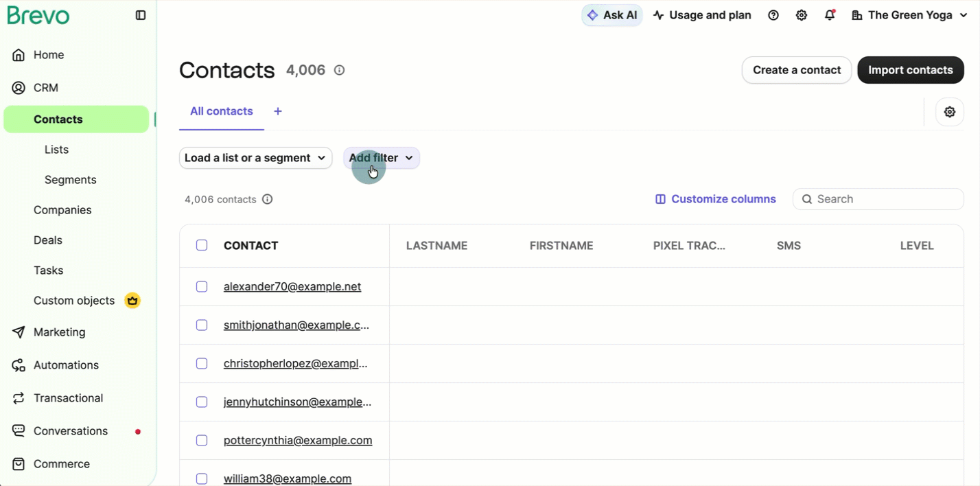The image size is (980, 486).
Task: Click the Transactional arrows icon
Action: pos(19,398)
